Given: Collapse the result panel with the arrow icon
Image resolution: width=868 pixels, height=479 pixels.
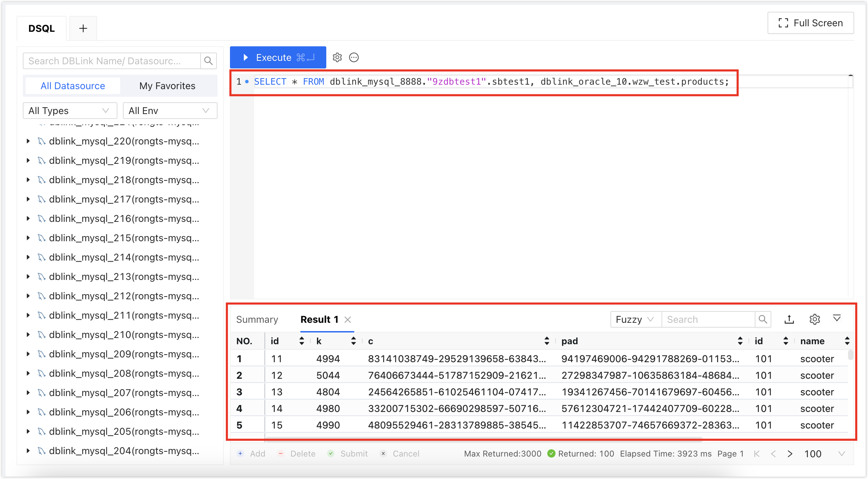Looking at the screenshot, I should click(x=837, y=318).
